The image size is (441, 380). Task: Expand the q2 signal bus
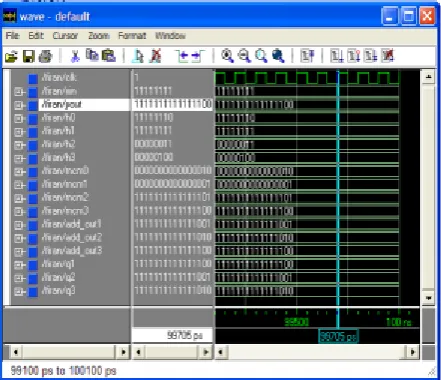click(x=19, y=278)
